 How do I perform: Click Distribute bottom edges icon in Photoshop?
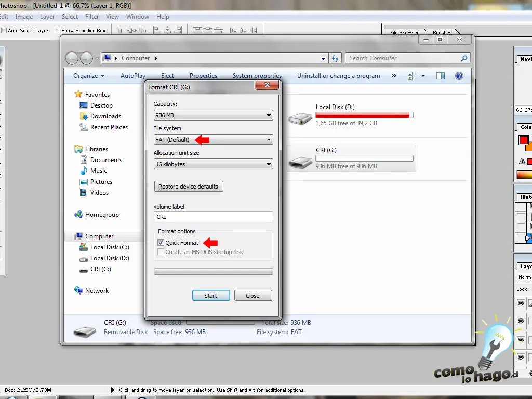218,31
